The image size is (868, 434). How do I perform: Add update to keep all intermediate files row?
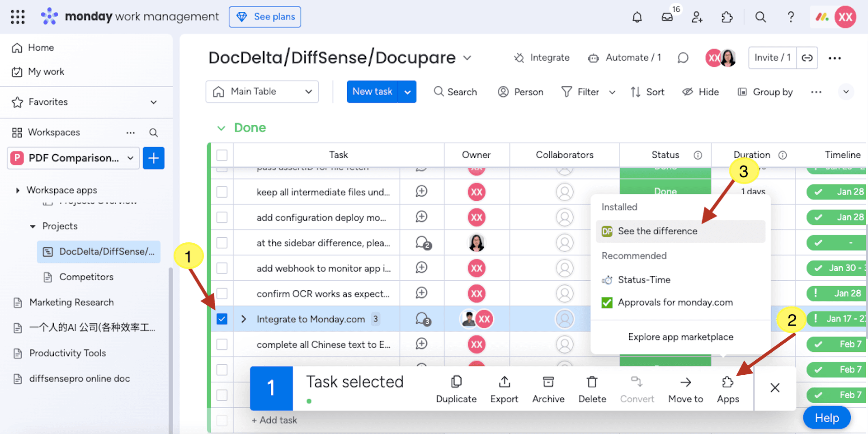pos(421,192)
